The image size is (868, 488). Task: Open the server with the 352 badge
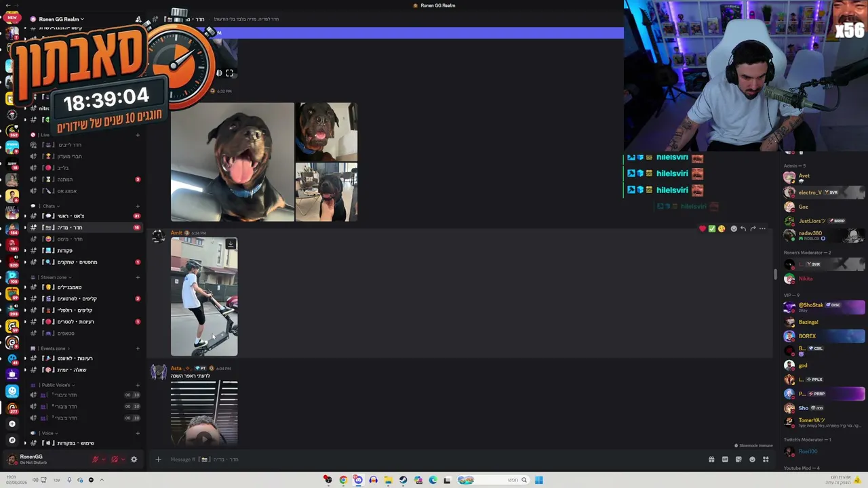click(x=12, y=130)
